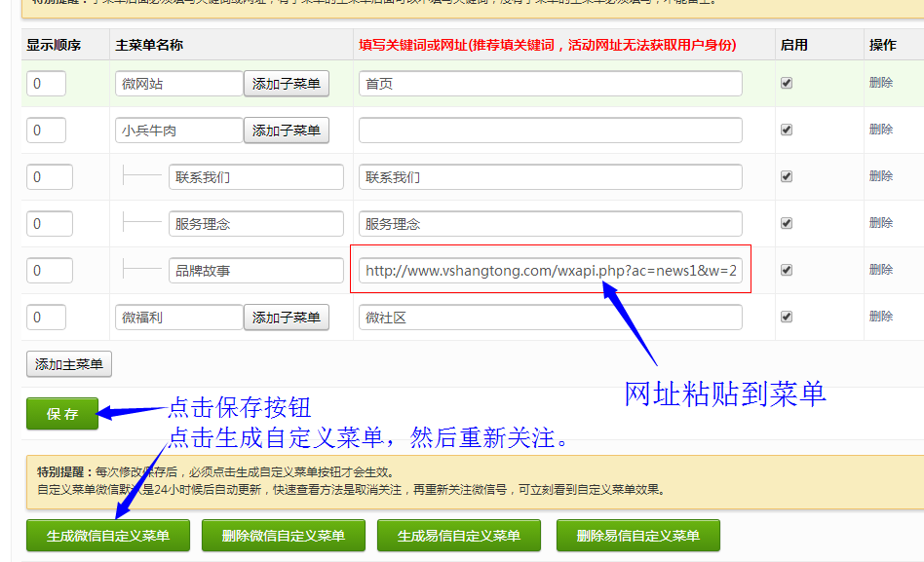The width and height of the screenshot is (924, 562).
Task: Click 生成微信自定义菜单 button
Action: click(x=108, y=536)
